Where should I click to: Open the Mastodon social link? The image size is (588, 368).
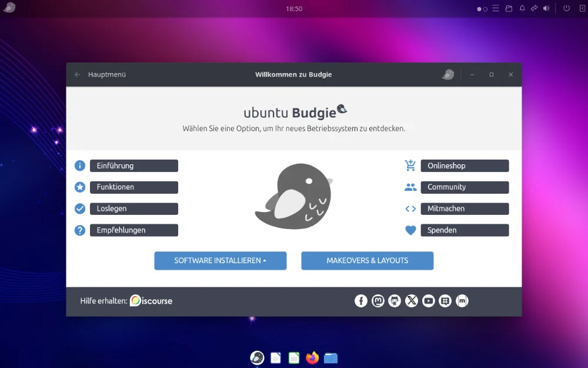click(x=378, y=301)
